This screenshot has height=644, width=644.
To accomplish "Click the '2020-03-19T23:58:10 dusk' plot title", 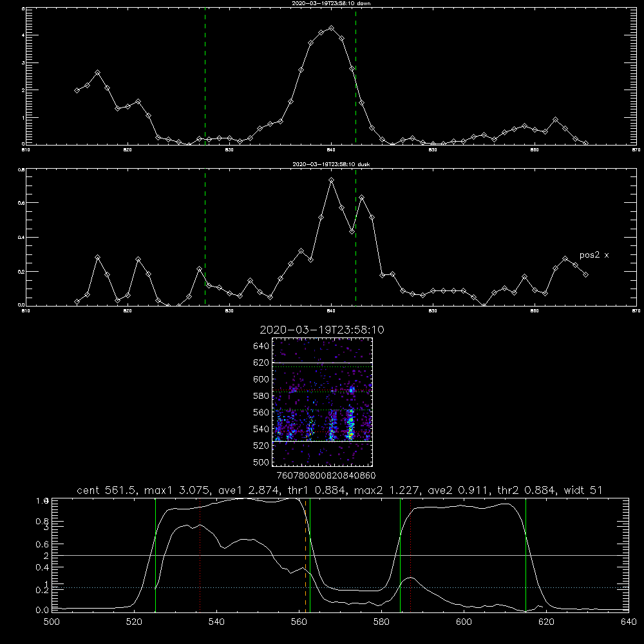I will pyautogui.click(x=331, y=164).
